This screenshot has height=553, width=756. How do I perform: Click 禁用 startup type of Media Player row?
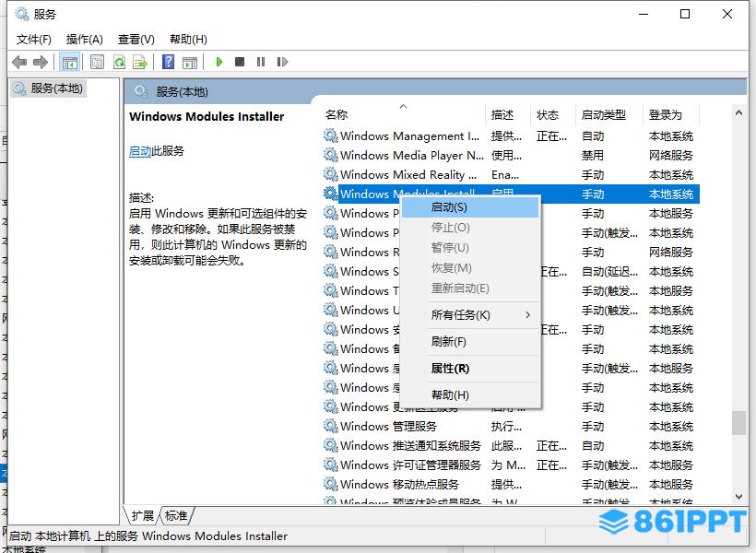click(x=593, y=155)
